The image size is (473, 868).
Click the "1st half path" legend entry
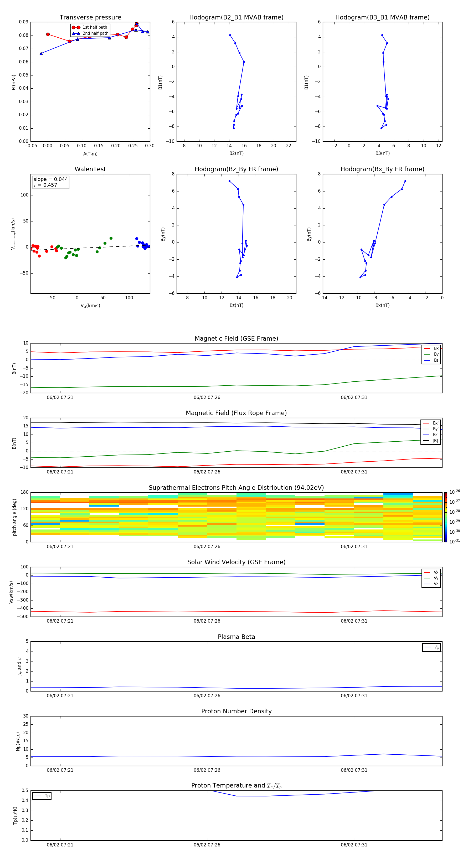pos(90,27)
